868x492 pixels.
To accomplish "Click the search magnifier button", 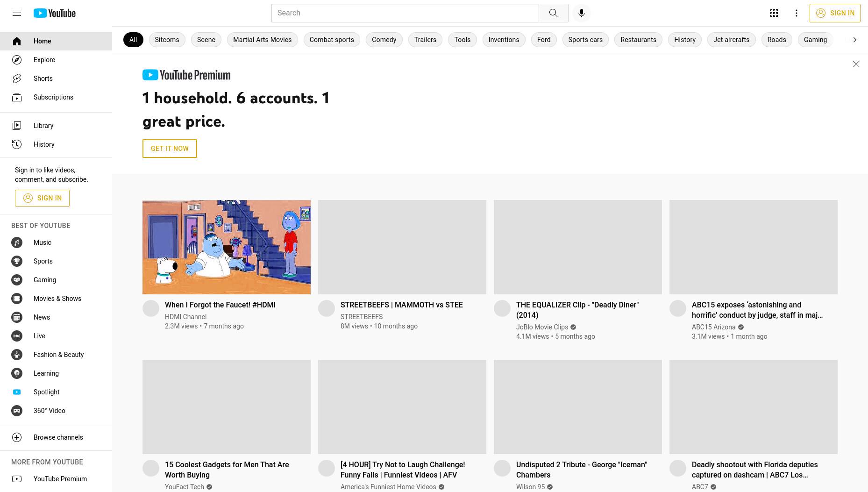I will (553, 13).
